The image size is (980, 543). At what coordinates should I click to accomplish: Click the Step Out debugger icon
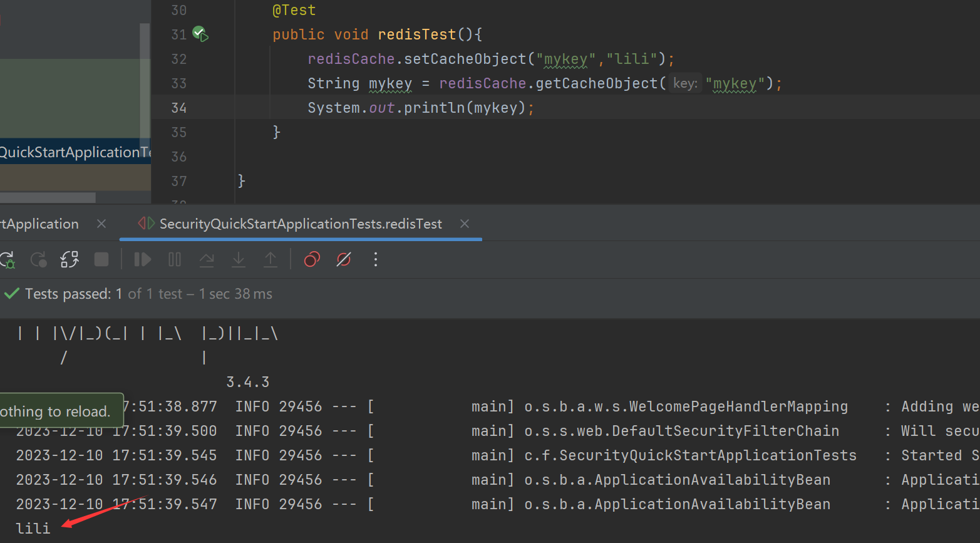pos(271,259)
